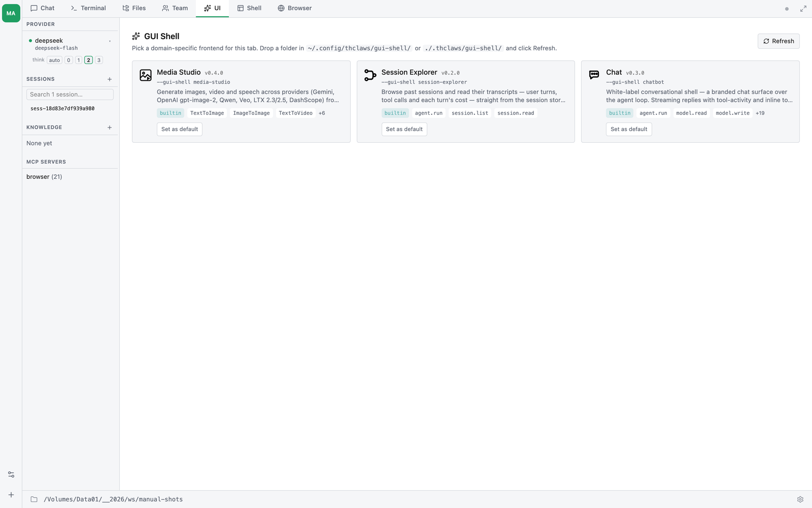
Task: Switch to the Browser tab
Action: 295,8
